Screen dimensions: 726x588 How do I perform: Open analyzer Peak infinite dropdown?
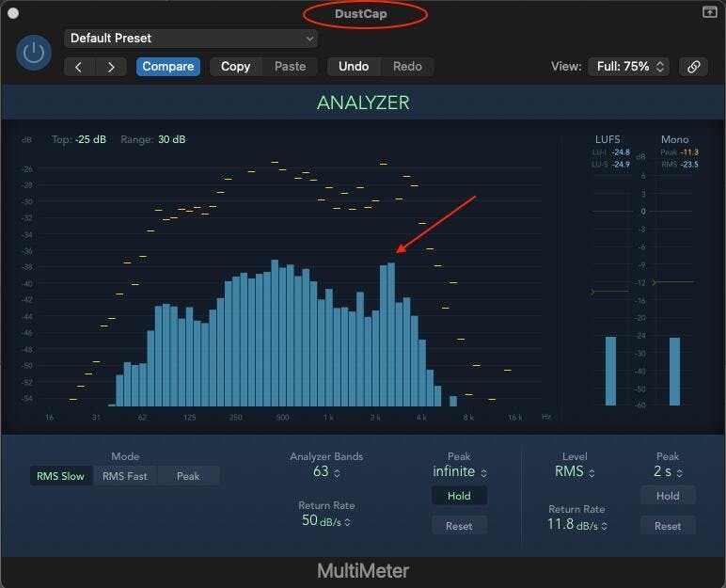pyautogui.click(x=459, y=471)
